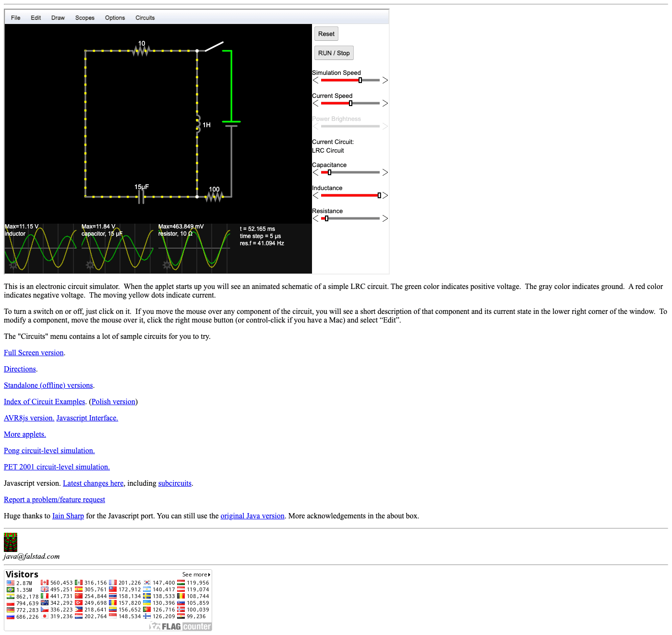Open the Circuits menu
The width and height of the screenshot is (672, 635).
coord(145,18)
